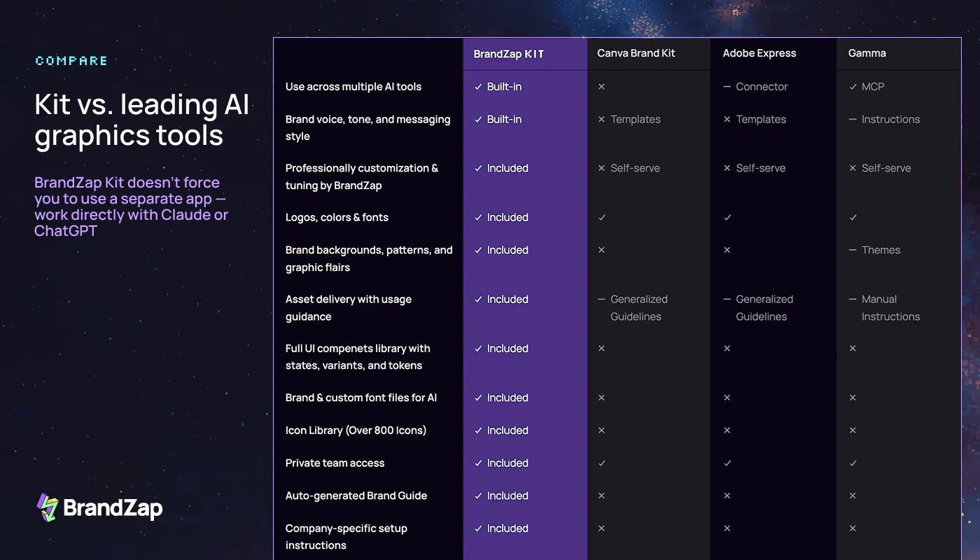Click Adobe Express X mark in Brand backgrounds row
This screenshot has height=560, width=980.
tap(727, 250)
